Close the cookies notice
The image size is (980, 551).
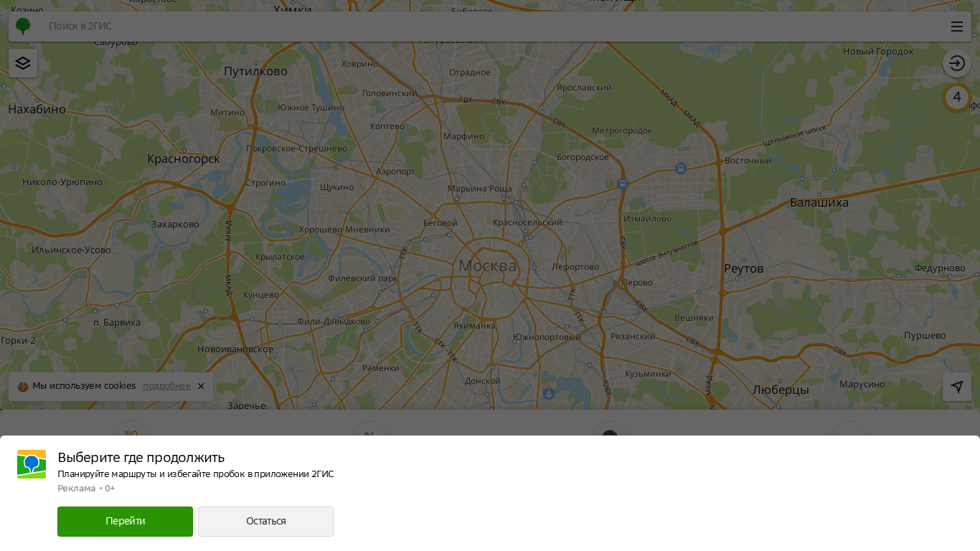(201, 386)
